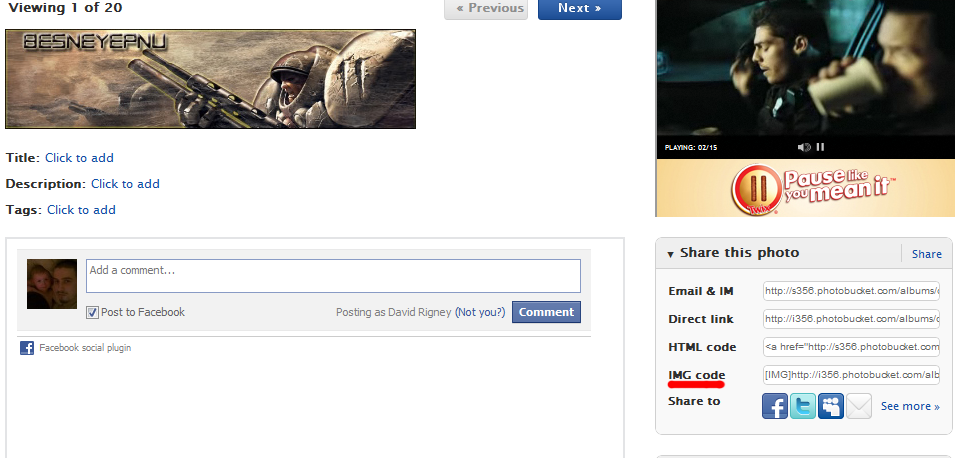Pause the playing video ad
The width and height of the screenshot is (959, 458).
point(820,147)
